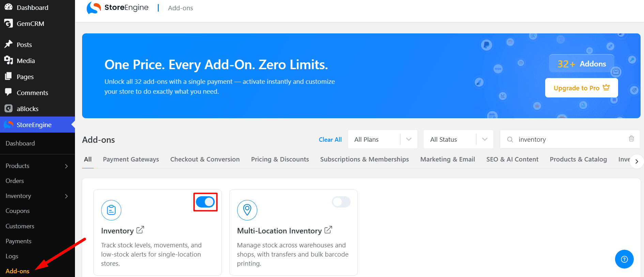Image resolution: width=644 pixels, height=277 pixels.
Task: Click the Inventory add-on clipboard icon
Action: 111,210
